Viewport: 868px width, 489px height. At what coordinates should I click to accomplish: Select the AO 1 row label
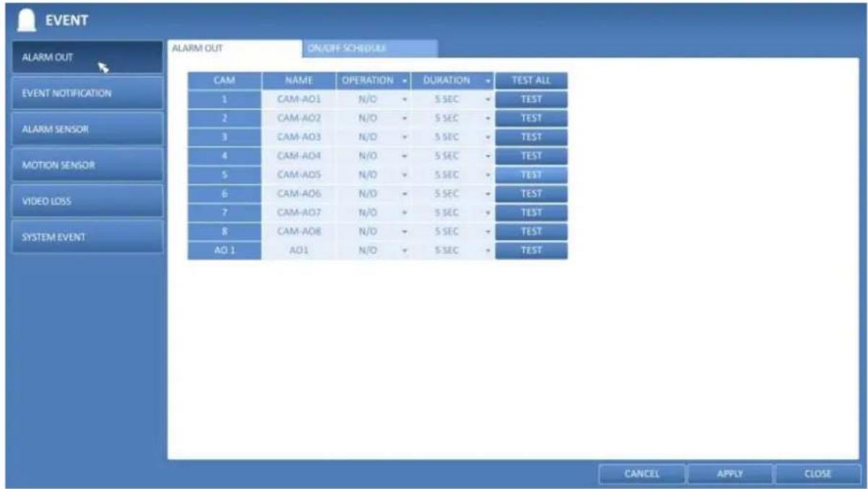click(224, 250)
